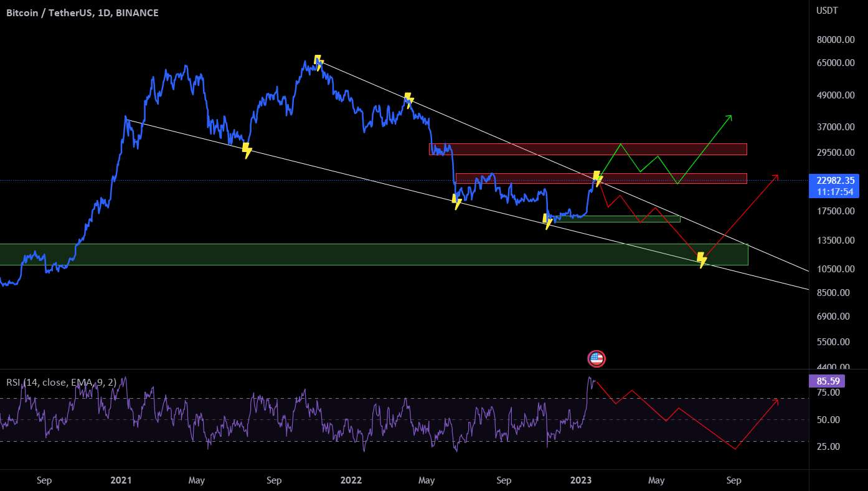Select the small green support box near 16500
The width and height of the screenshot is (868, 491).
click(616, 219)
